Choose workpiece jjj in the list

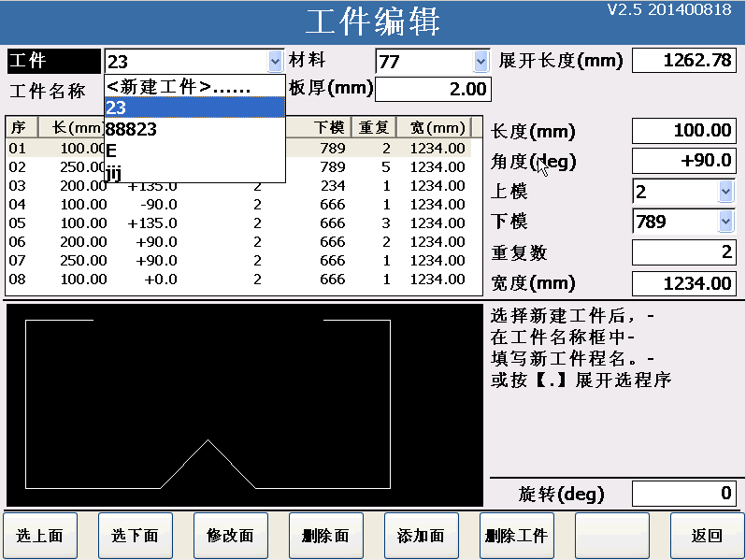pos(195,172)
